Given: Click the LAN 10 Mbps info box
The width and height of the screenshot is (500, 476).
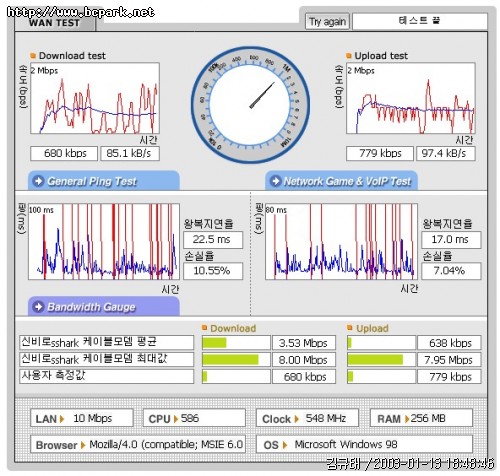Looking at the screenshot, I should (82, 418).
